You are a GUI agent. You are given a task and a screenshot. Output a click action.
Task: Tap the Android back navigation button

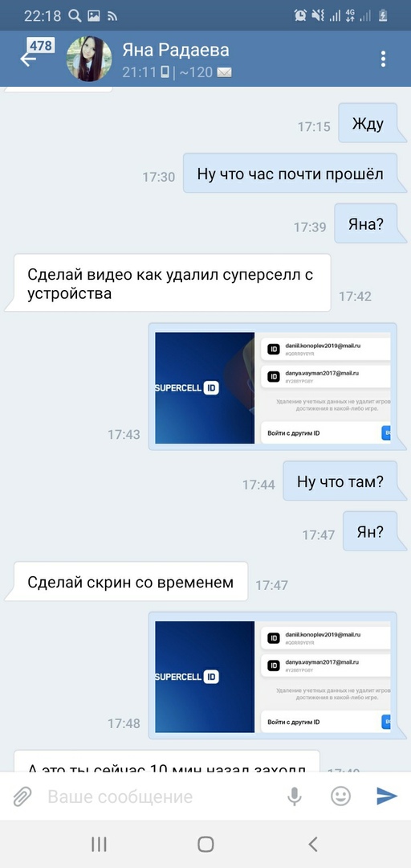312,844
